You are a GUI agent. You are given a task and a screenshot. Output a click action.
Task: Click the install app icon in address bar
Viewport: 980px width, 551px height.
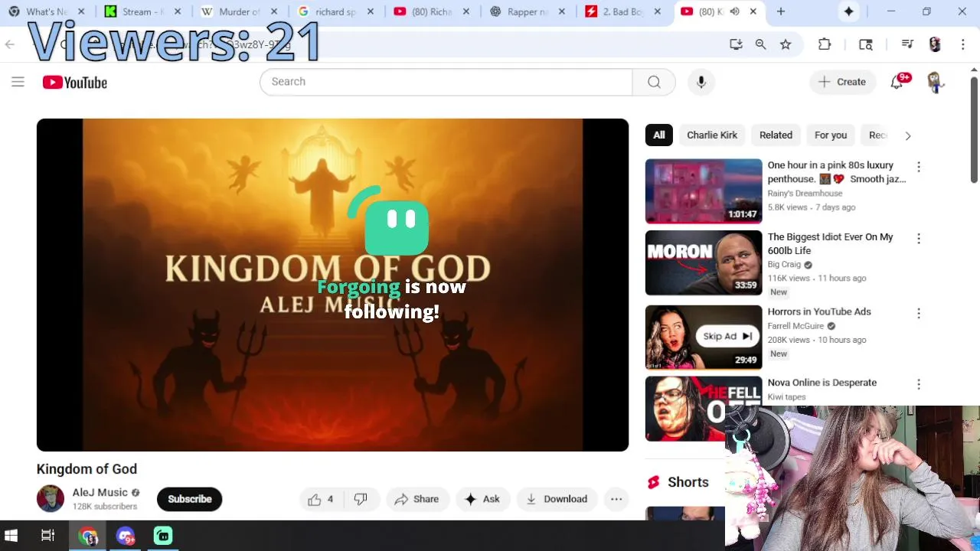[736, 44]
